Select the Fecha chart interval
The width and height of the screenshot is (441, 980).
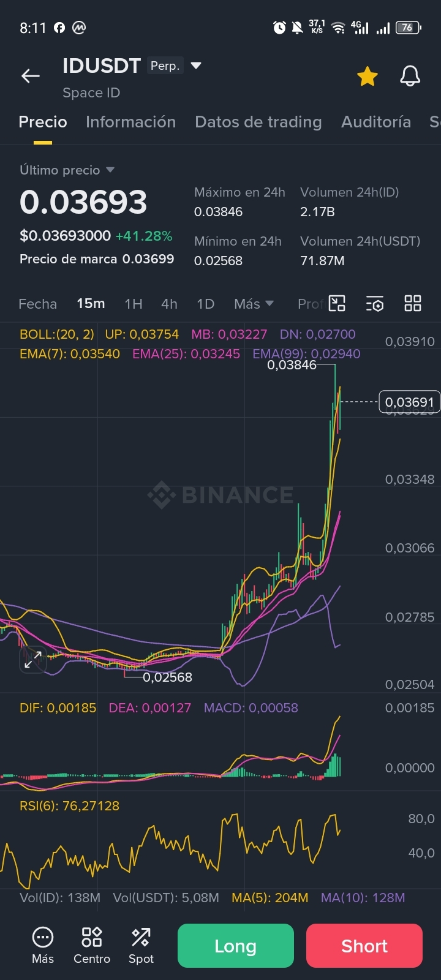point(37,304)
